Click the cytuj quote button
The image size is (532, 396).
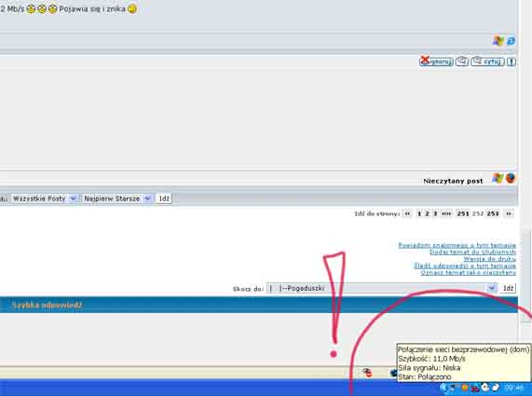click(487, 61)
